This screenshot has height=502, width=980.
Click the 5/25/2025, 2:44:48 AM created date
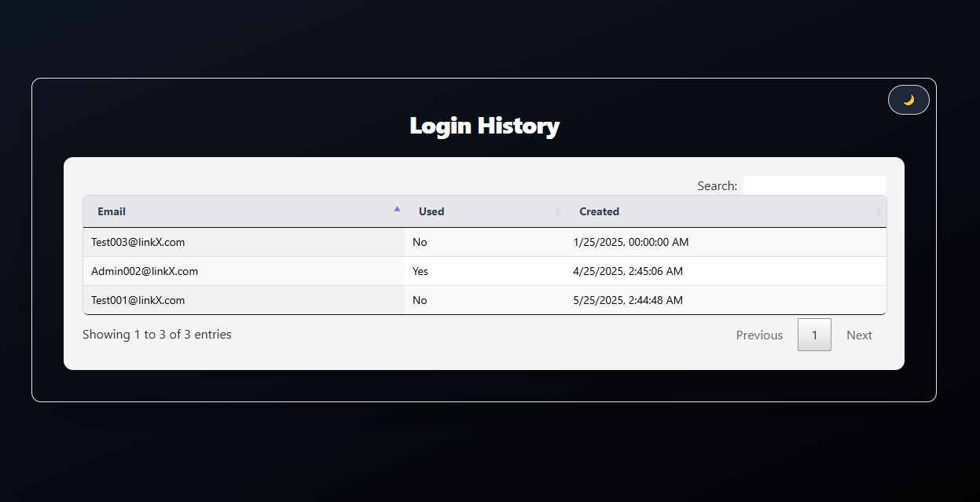tap(628, 300)
